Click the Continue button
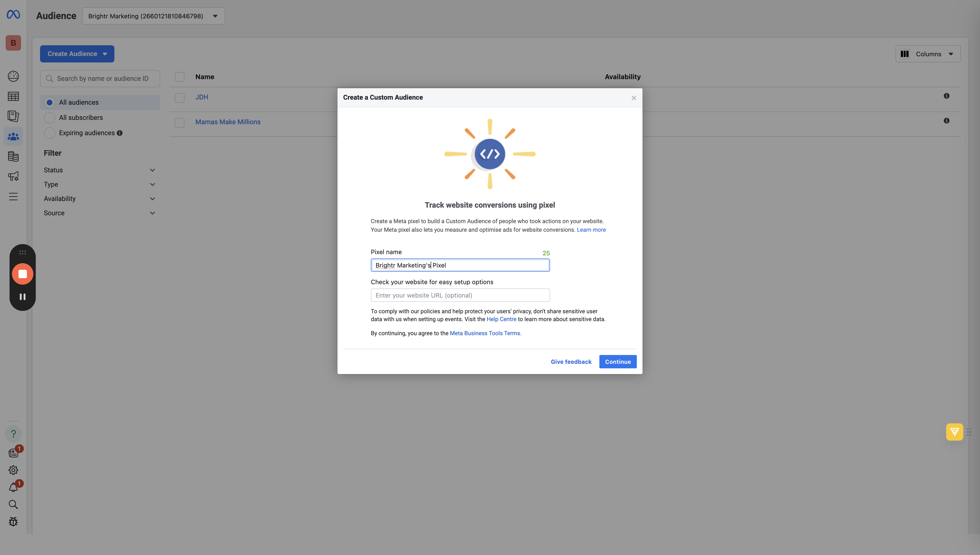This screenshot has height=555, width=980. [x=618, y=362]
